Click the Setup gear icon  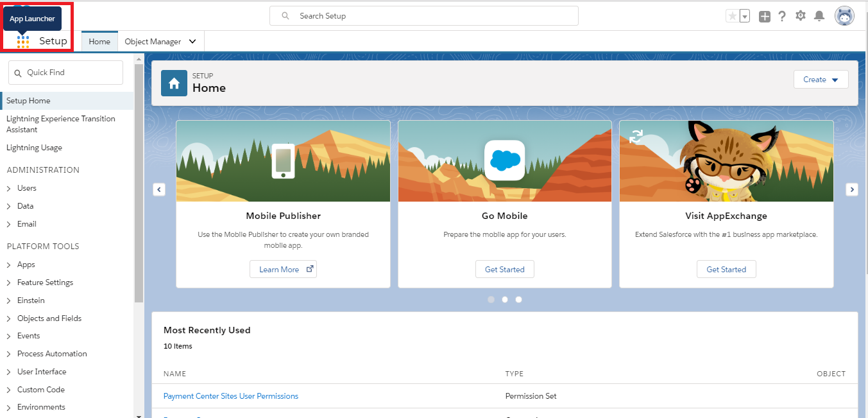(x=800, y=16)
